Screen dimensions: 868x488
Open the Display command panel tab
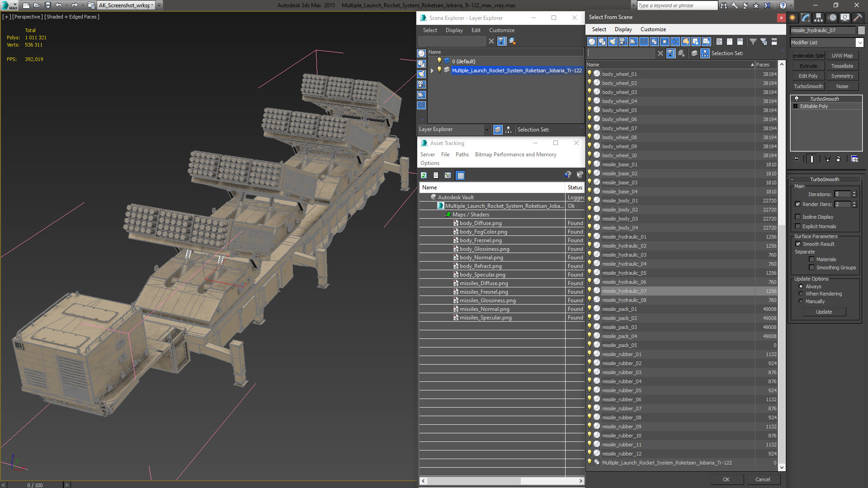pyautogui.click(x=844, y=18)
